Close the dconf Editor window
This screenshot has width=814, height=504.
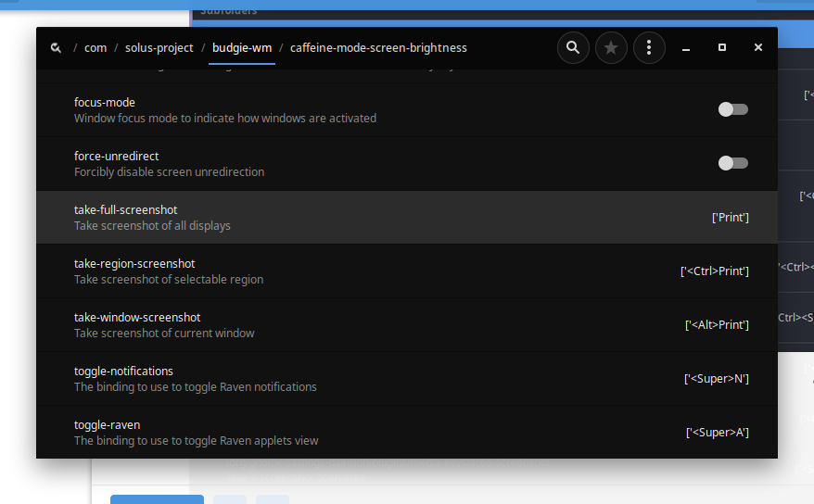point(758,48)
